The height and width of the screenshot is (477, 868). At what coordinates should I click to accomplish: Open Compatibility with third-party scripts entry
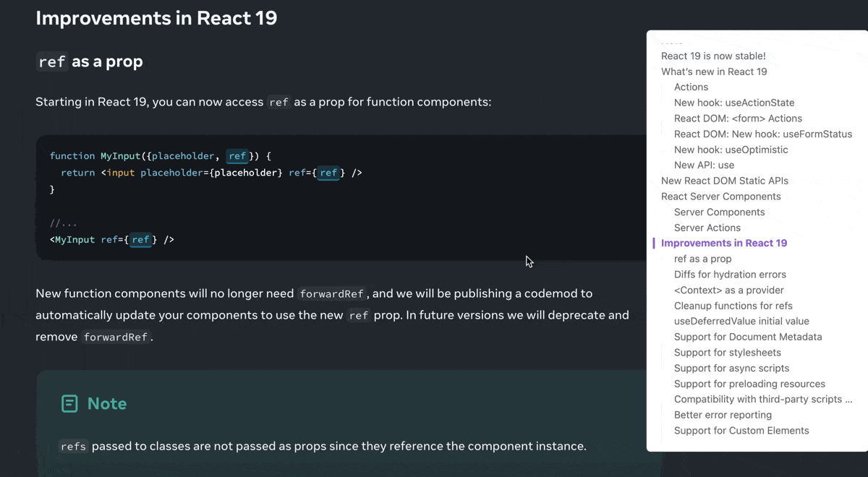(763, 399)
